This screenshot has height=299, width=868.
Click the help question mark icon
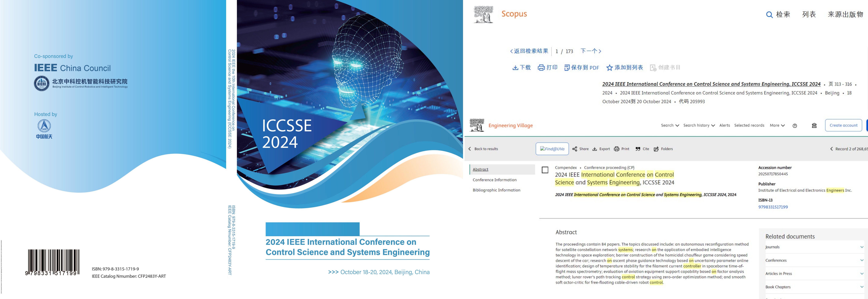(x=795, y=126)
